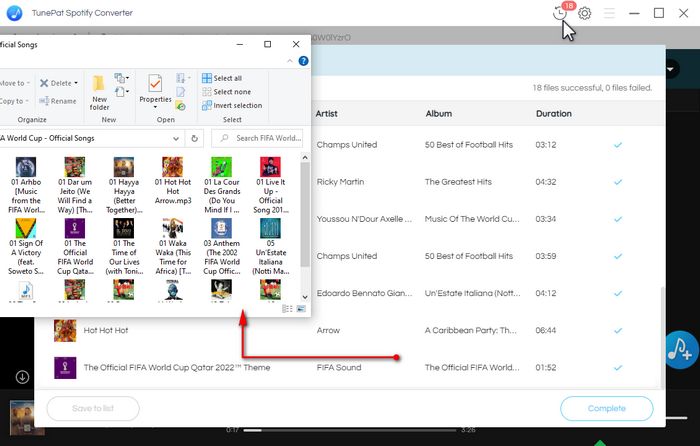Click Invert selection in Explorer ribbon
700x446 pixels.
click(x=232, y=106)
